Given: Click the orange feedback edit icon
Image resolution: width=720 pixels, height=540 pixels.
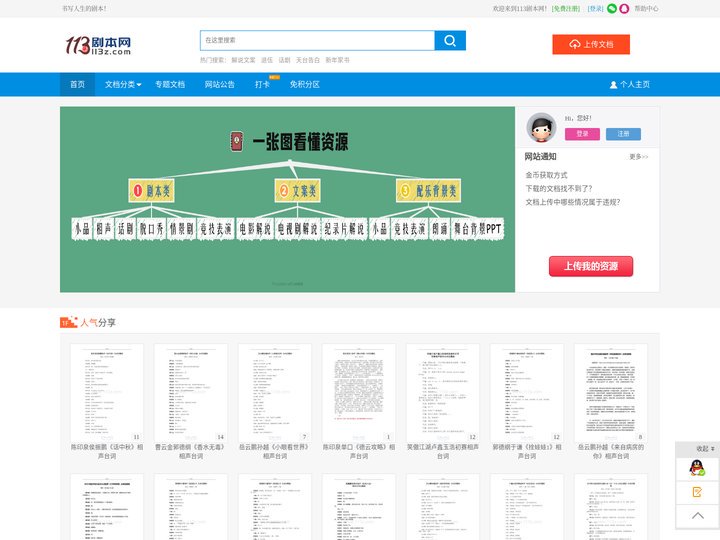Looking at the screenshot, I should pos(697,492).
